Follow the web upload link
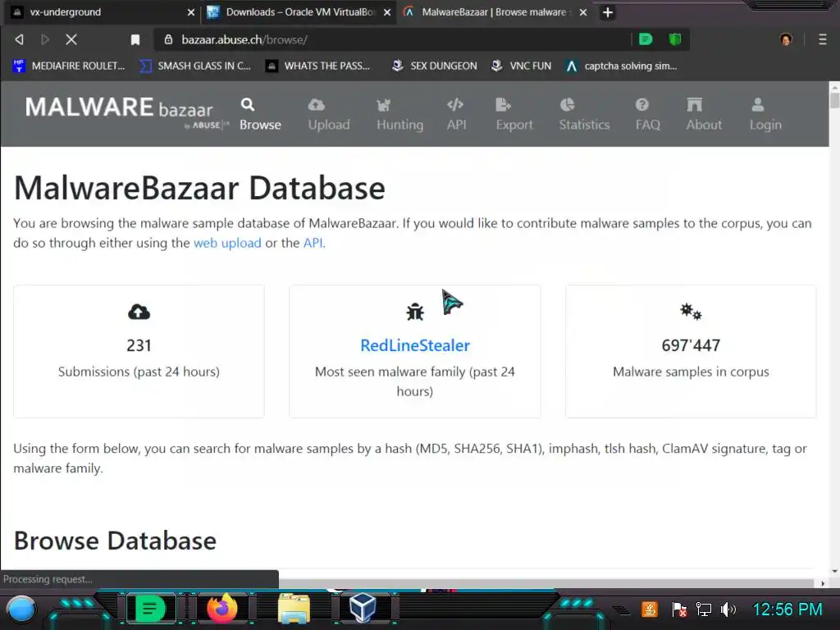 point(227,243)
